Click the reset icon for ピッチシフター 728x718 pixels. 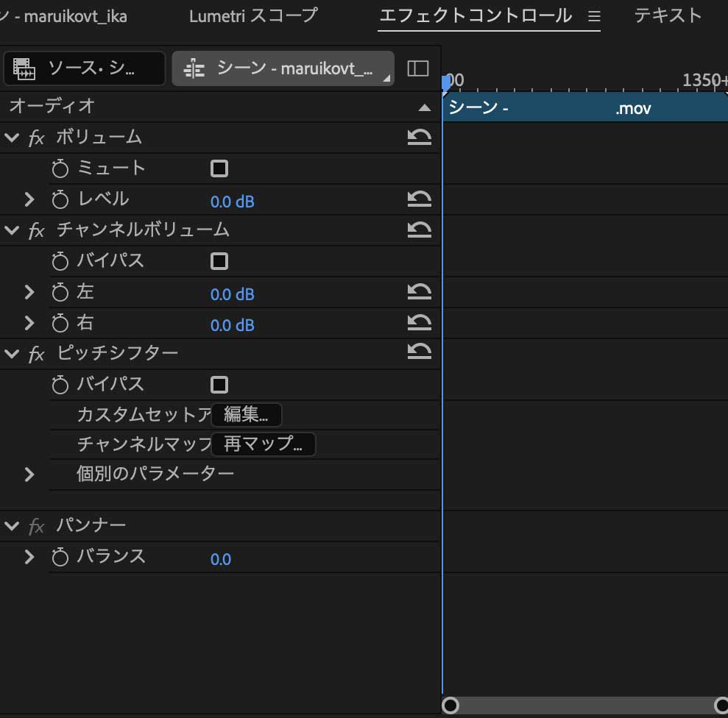click(420, 352)
